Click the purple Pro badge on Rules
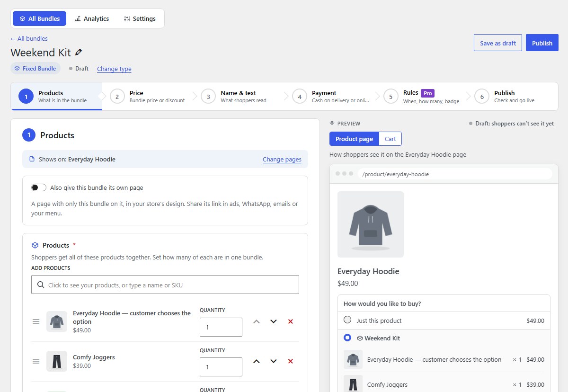Viewport: 568px width, 392px height. click(428, 93)
